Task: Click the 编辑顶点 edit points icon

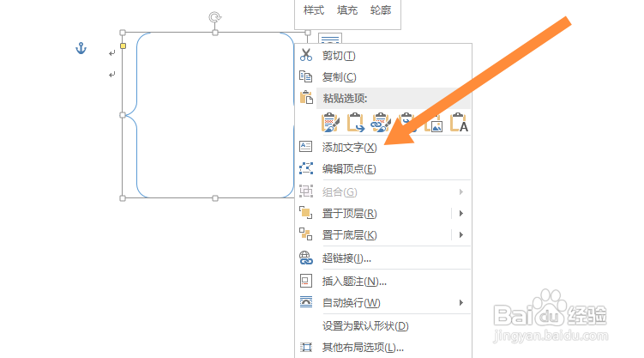Action: pos(306,168)
